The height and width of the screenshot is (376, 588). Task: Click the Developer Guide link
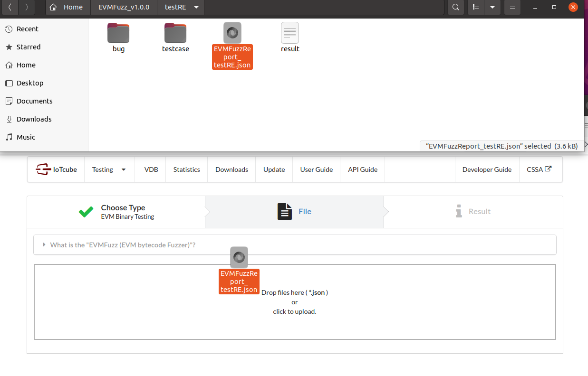click(487, 169)
